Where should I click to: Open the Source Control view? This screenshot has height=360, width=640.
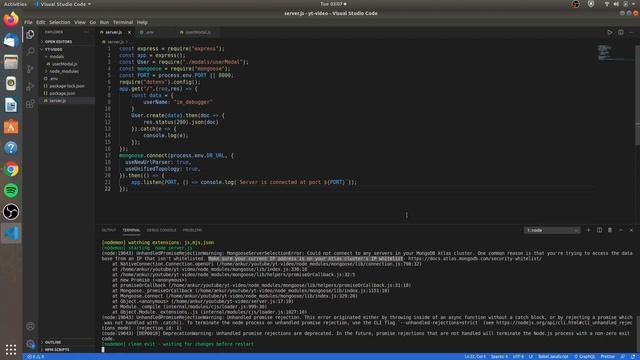30,69
